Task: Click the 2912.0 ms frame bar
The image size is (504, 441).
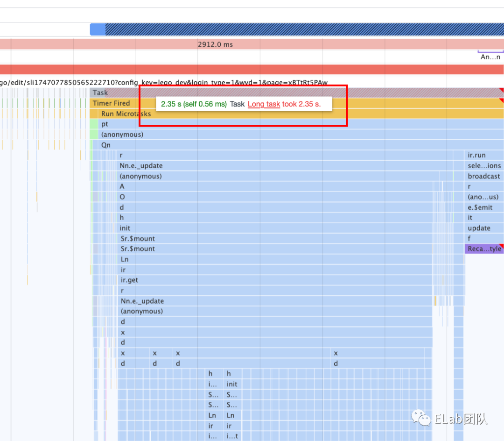Action: tap(252, 44)
